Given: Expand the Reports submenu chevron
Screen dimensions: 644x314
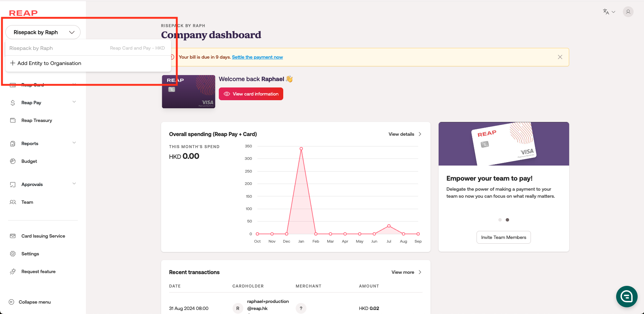Looking at the screenshot, I should [x=74, y=143].
